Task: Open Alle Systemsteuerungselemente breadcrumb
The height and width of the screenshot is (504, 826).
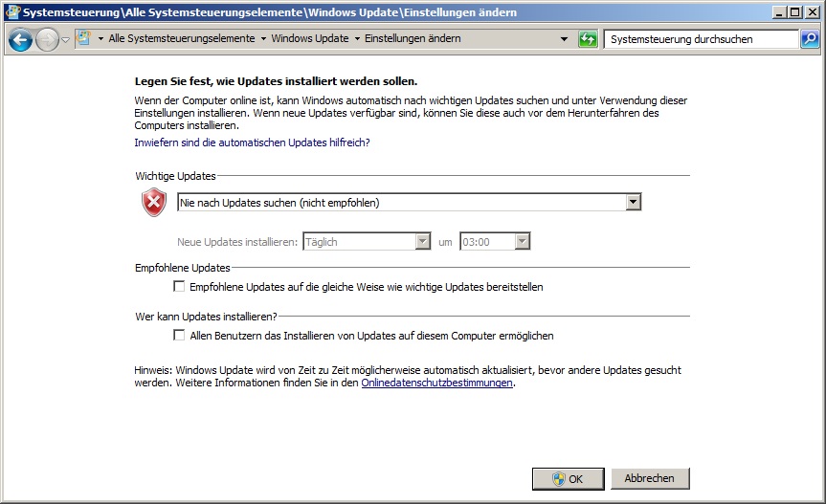Action: coord(182,38)
